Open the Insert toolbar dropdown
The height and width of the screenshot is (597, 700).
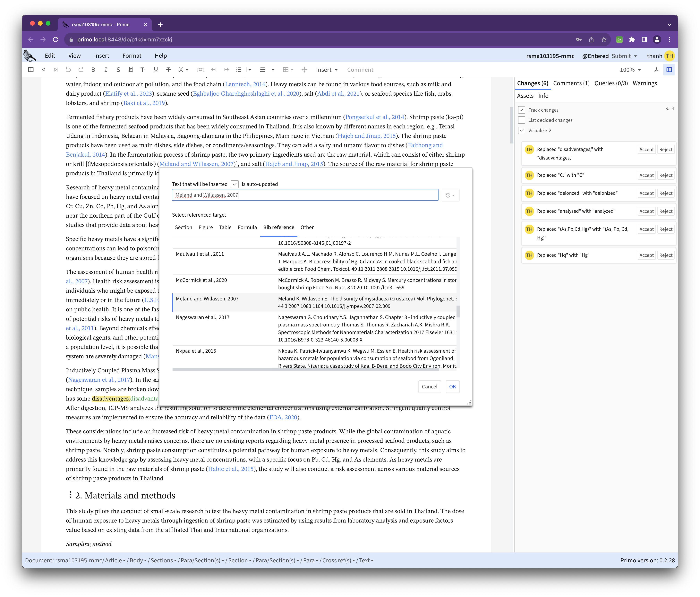pos(327,70)
